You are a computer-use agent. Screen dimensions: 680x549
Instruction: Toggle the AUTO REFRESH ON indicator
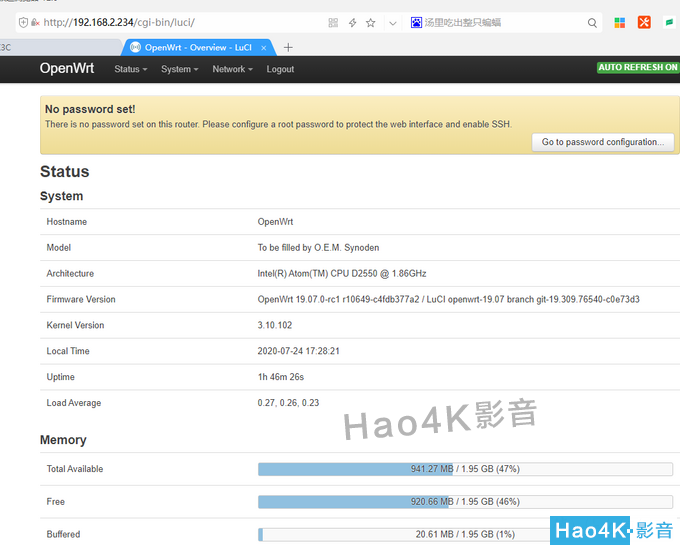(x=638, y=67)
